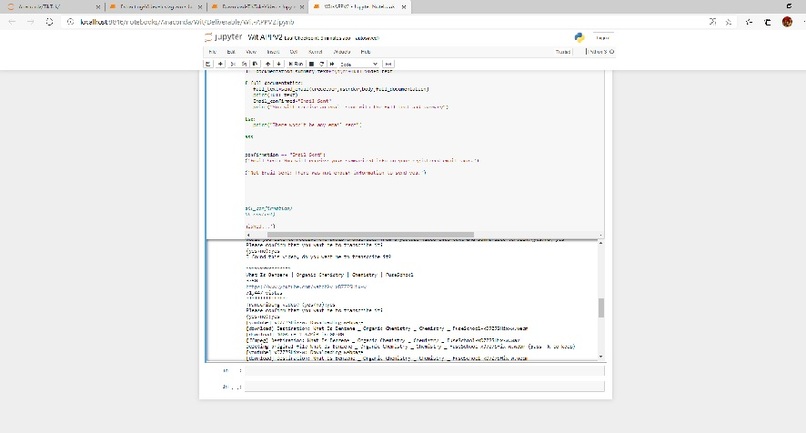Paste cell below using the paste icon
Screen dimensions: 806x433
coord(255,64)
